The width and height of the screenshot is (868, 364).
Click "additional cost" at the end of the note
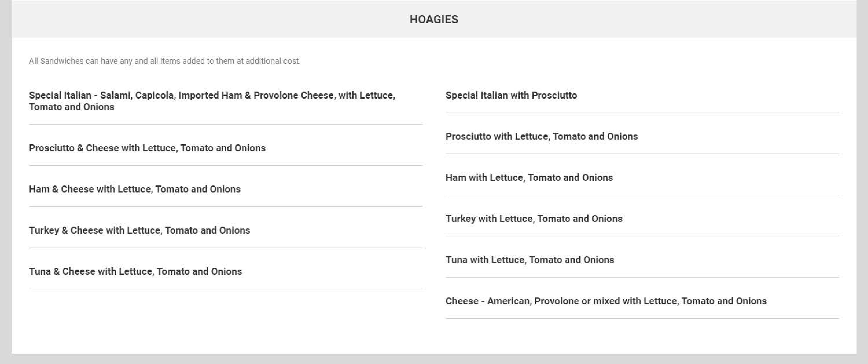point(273,61)
